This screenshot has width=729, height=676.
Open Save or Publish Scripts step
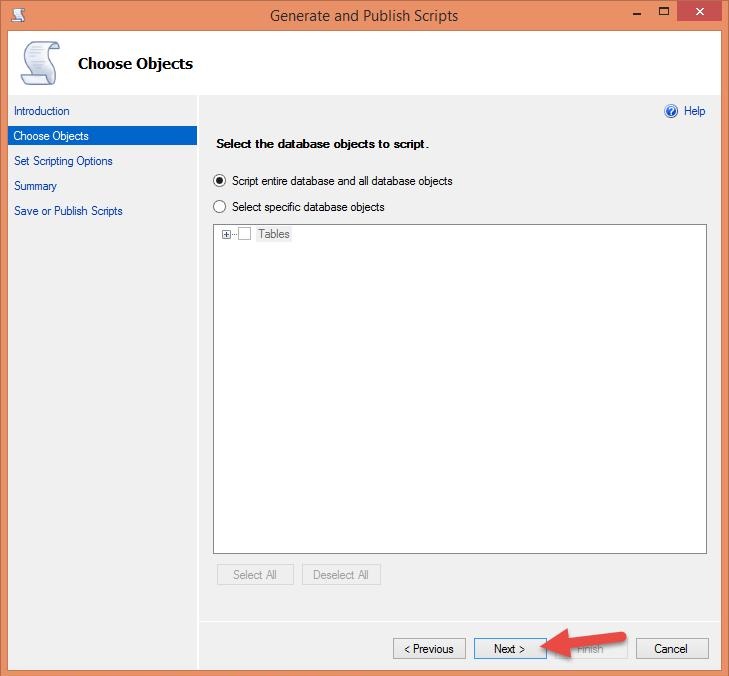[68, 211]
